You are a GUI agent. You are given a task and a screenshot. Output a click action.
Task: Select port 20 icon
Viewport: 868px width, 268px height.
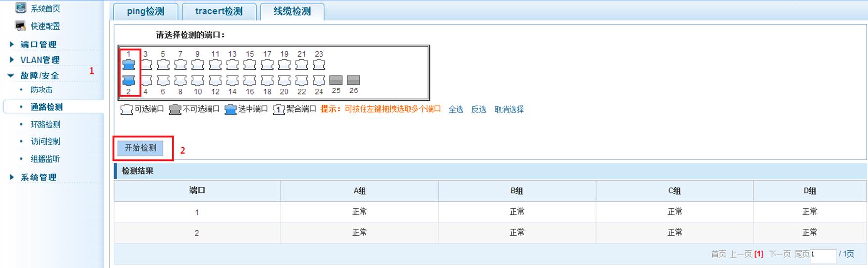pos(284,80)
